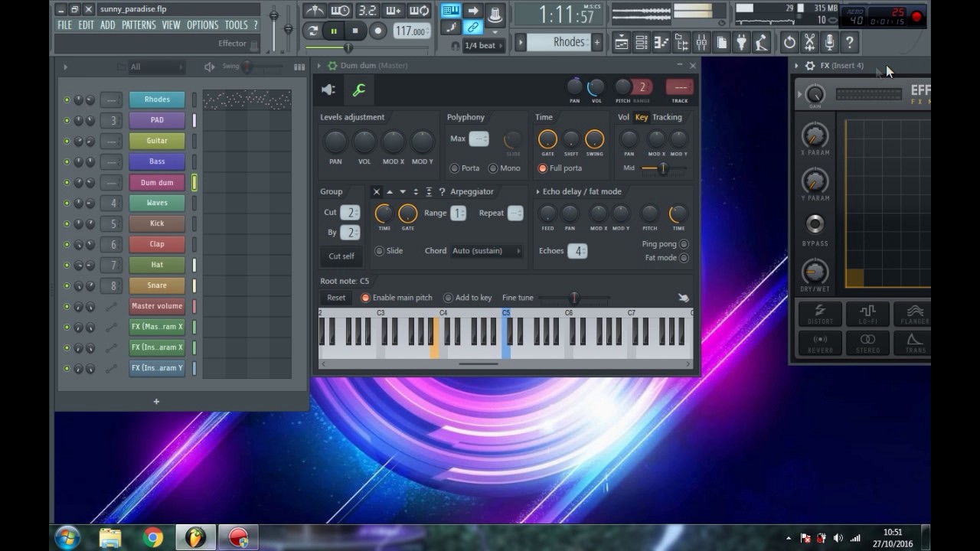This screenshot has width=980, height=551.
Task: Toggle typing keyboard to piano icon
Action: (x=451, y=11)
